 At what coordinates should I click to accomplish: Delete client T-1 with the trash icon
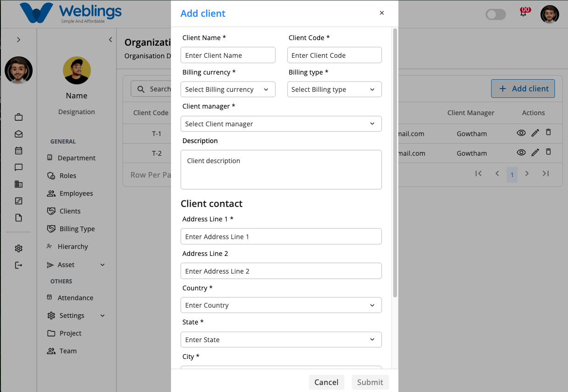pos(548,132)
